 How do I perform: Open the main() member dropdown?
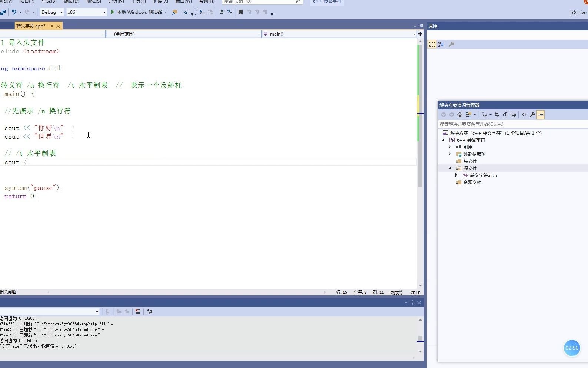339,34
